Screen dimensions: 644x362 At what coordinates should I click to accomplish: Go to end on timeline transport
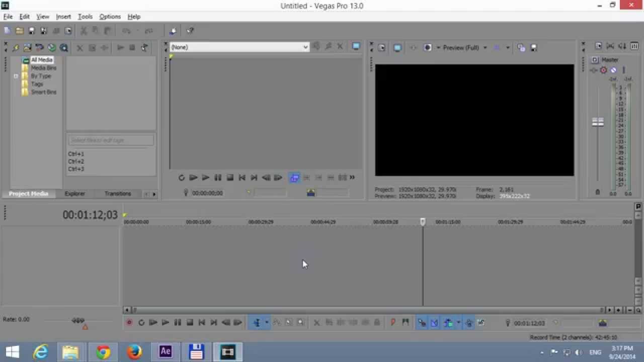(x=214, y=323)
